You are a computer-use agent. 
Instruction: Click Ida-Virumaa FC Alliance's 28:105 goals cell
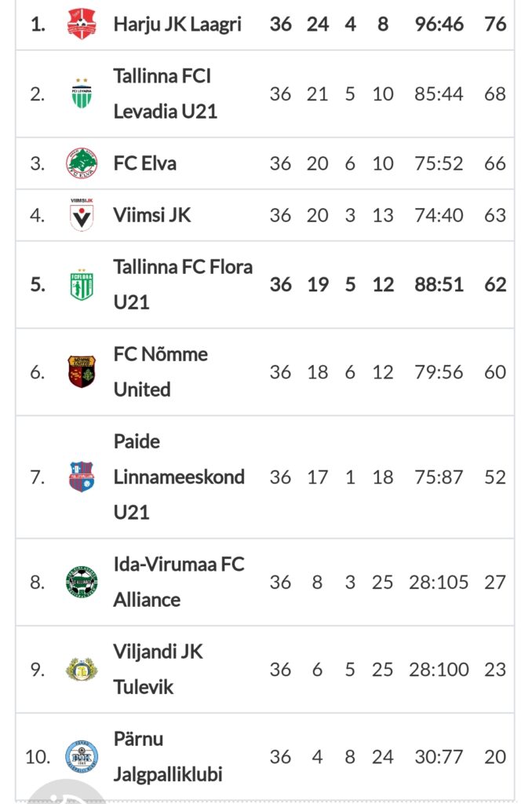point(439,582)
